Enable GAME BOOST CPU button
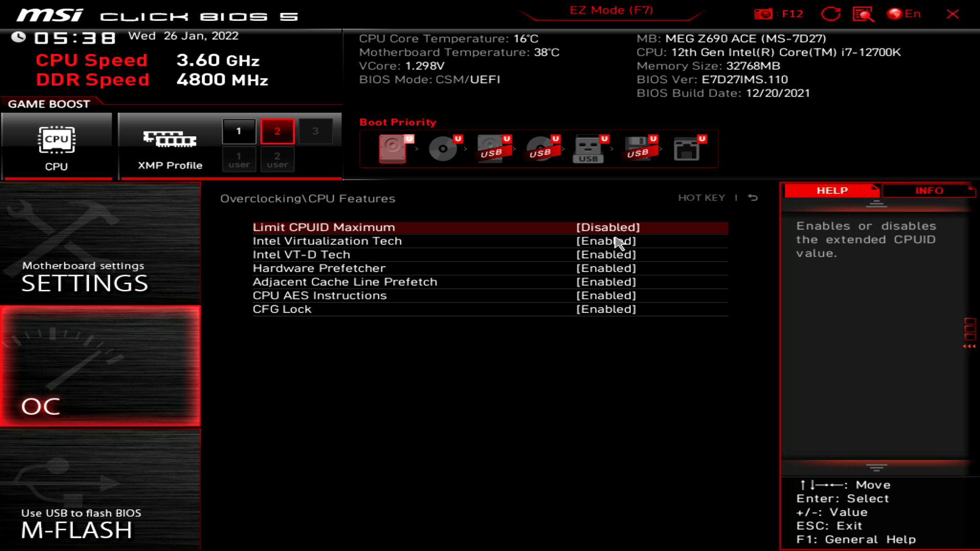 (57, 145)
